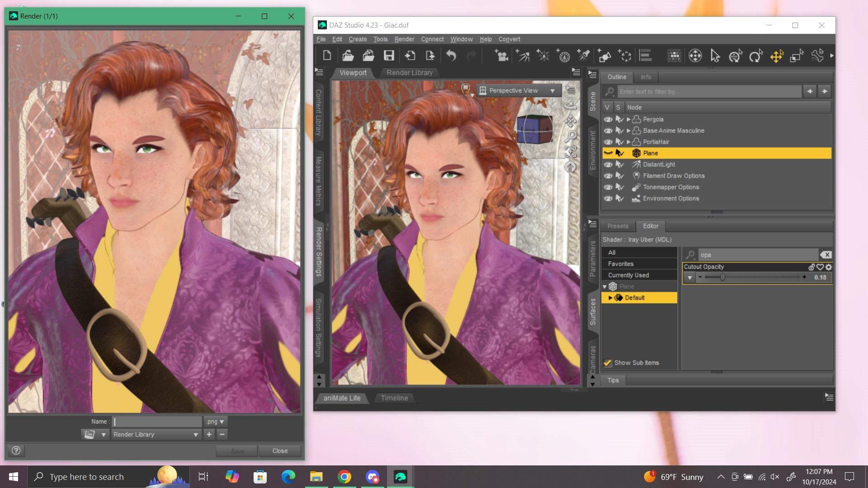Viewport: 868px width, 488px height.
Task: Create a new camera from toolbar
Action: coord(501,56)
